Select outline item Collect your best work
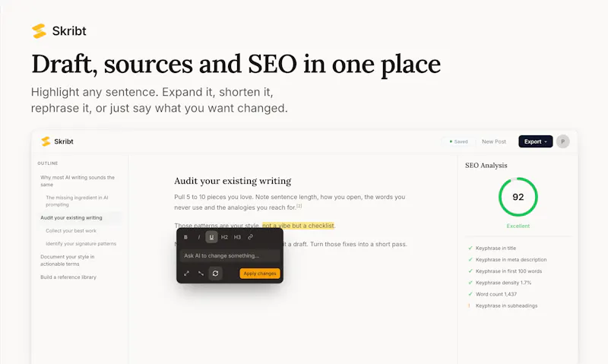The height and width of the screenshot is (364, 608). point(71,231)
